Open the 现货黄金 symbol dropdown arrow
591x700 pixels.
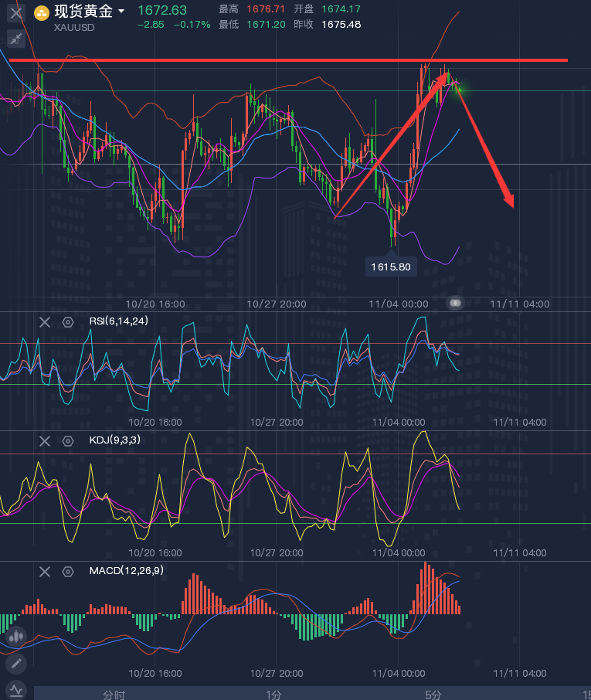[x=121, y=11]
